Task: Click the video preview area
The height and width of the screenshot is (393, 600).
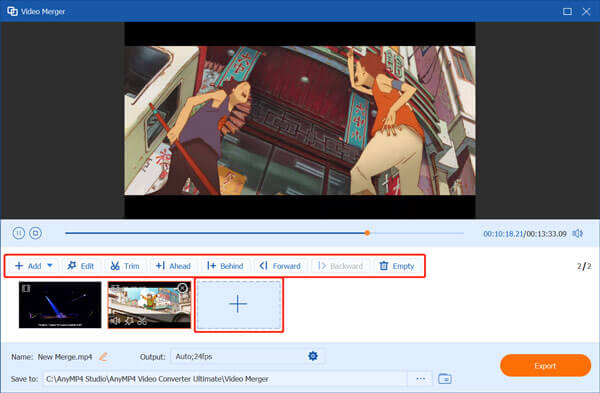Action: coord(300,121)
